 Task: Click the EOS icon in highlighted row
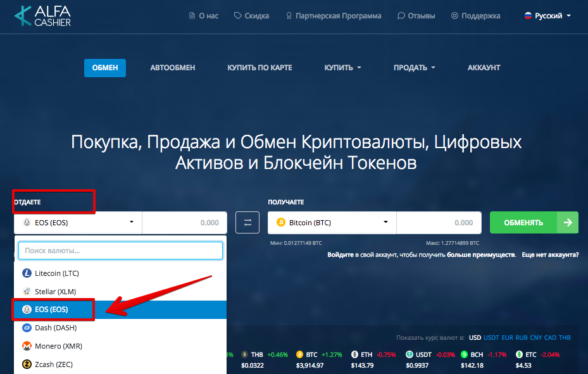tap(27, 309)
